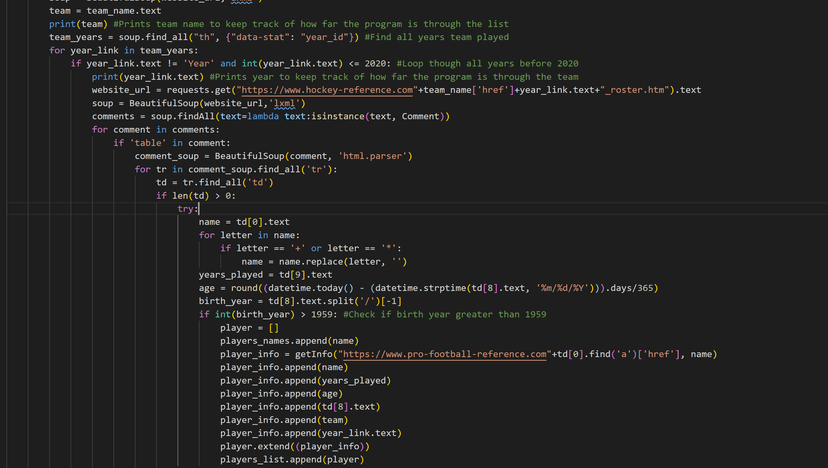Click the pro-football-reference.com URL link

pyautogui.click(x=445, y=354)
